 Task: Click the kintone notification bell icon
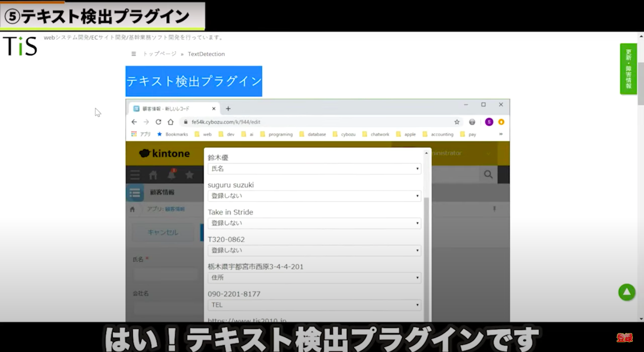171,175
